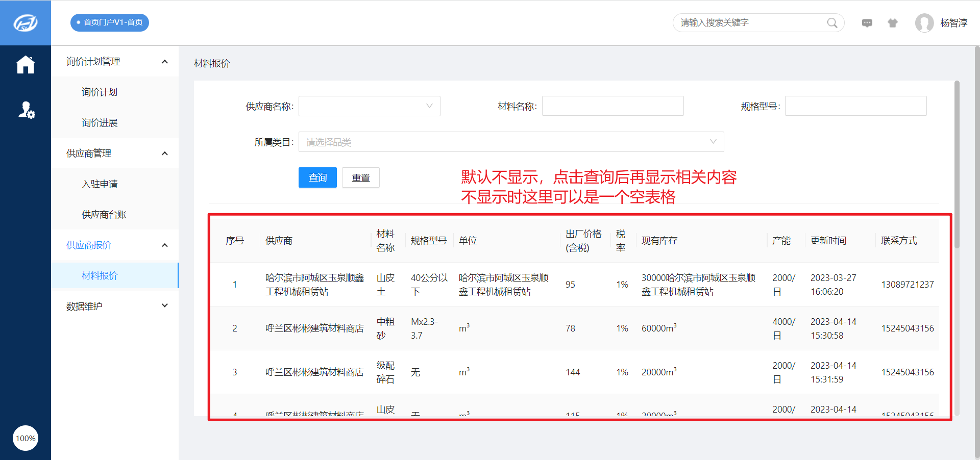Click the 材料报价 page title
980x460 pixels.
(212, 63)
